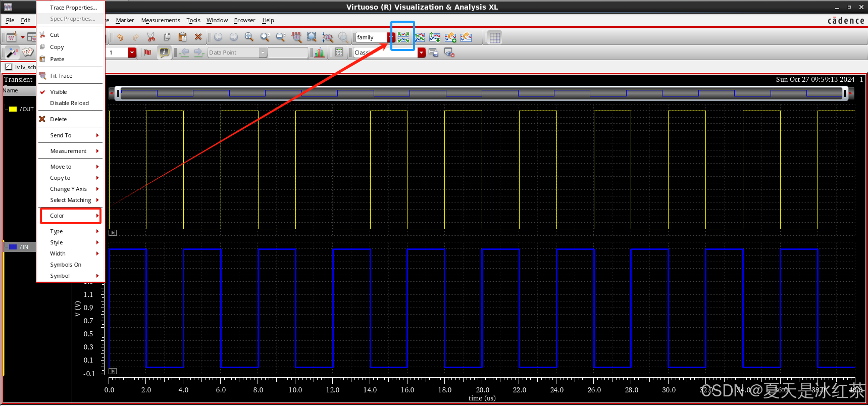This screenshot has width=868, height=406.
Task: Open the Help menu
Action: [x=268, y=20]
